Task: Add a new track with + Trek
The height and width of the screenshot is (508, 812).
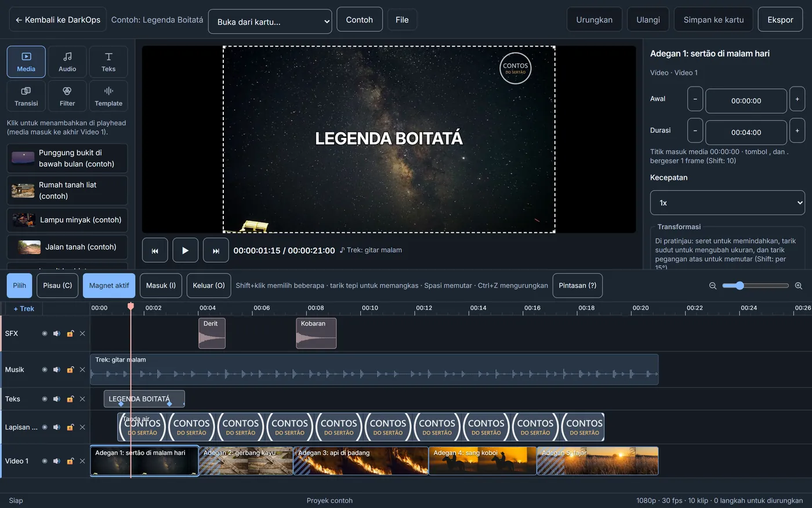Action: click(24, 309)
